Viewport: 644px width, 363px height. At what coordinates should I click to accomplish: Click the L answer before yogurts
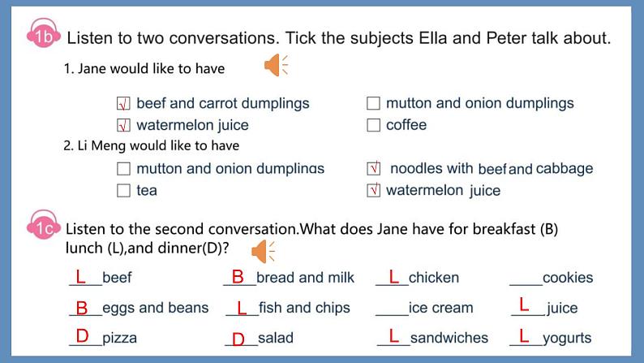click(x=524, y=336)
